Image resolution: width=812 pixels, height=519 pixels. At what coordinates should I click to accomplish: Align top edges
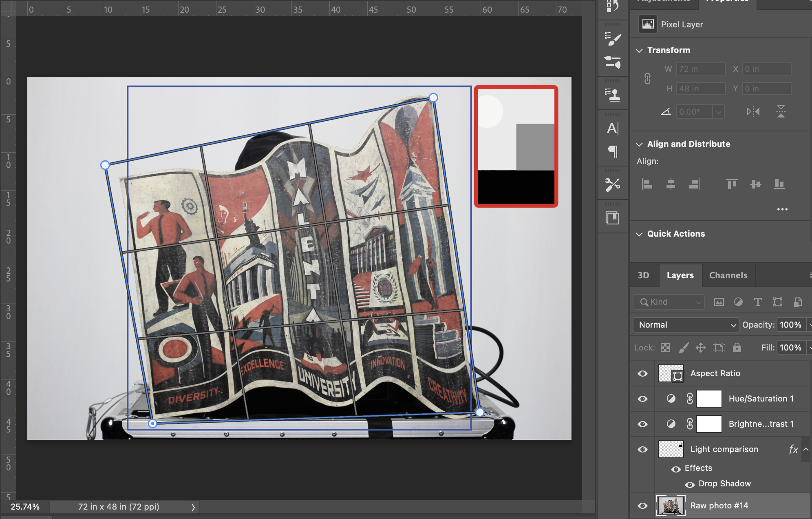tap(732, 184)
